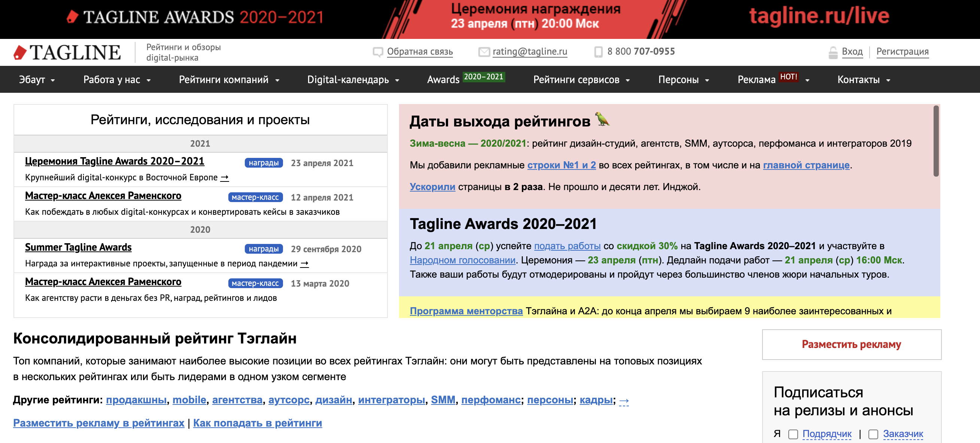Viewport: 980px width, 443px height.
Task: Check the Подрядчик checkbox
Action: [793, 434]
